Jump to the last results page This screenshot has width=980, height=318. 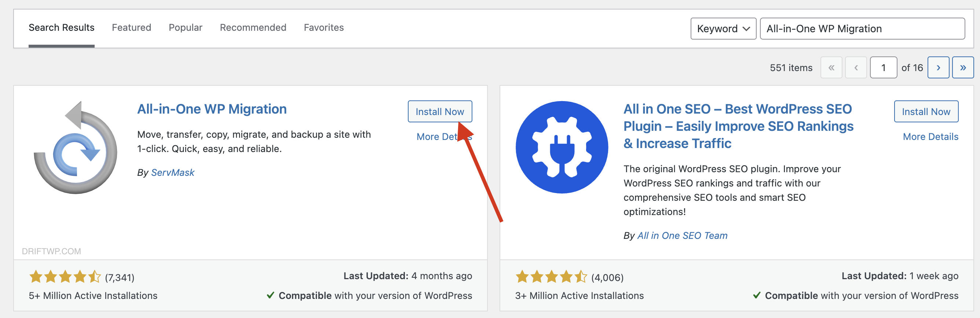click(x=963, y=68)
